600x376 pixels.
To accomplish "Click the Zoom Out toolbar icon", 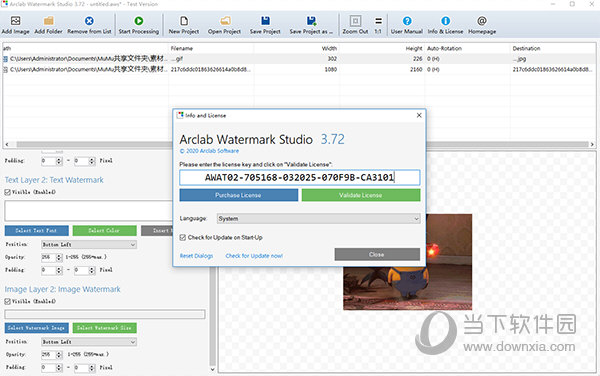I will [355, 21].
